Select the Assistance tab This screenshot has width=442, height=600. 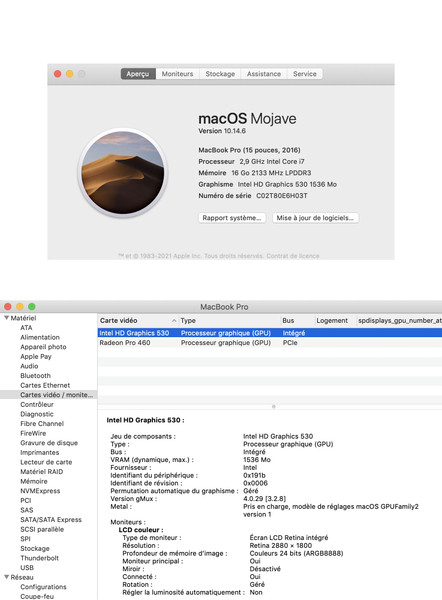pyautogui.click(x=264, y=74)
